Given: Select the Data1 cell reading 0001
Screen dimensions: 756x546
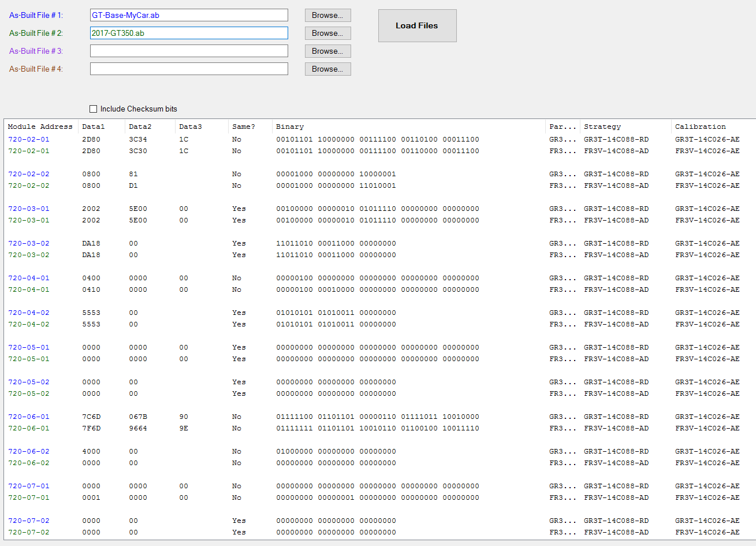Looking at the screenshot, I should pyautogui.click(x=91, y=497).
